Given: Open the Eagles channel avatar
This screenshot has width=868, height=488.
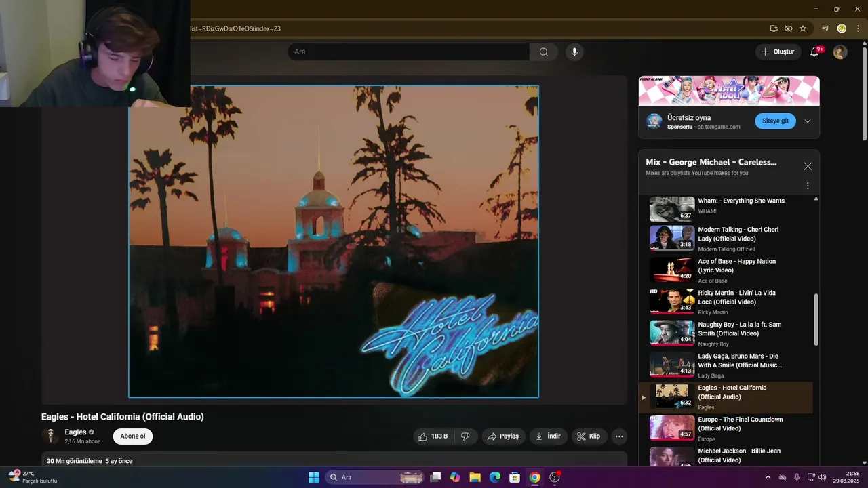Looking at the screenshot, I should coord(50,436).
